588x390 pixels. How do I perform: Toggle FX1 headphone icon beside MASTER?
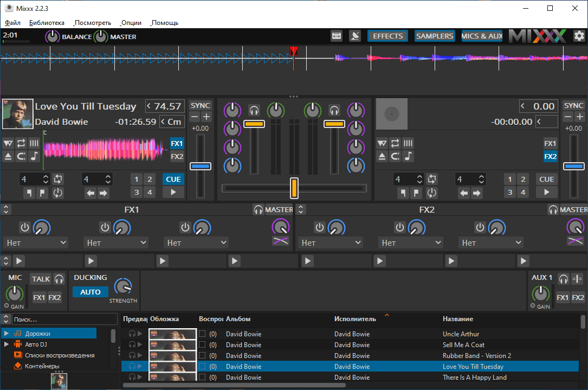click(x=259, y=209)
